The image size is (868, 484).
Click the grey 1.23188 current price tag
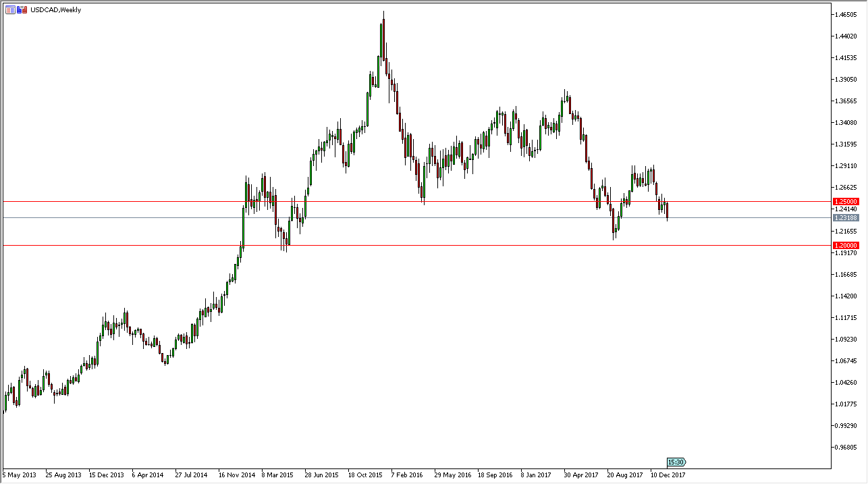tap(846, 217)
